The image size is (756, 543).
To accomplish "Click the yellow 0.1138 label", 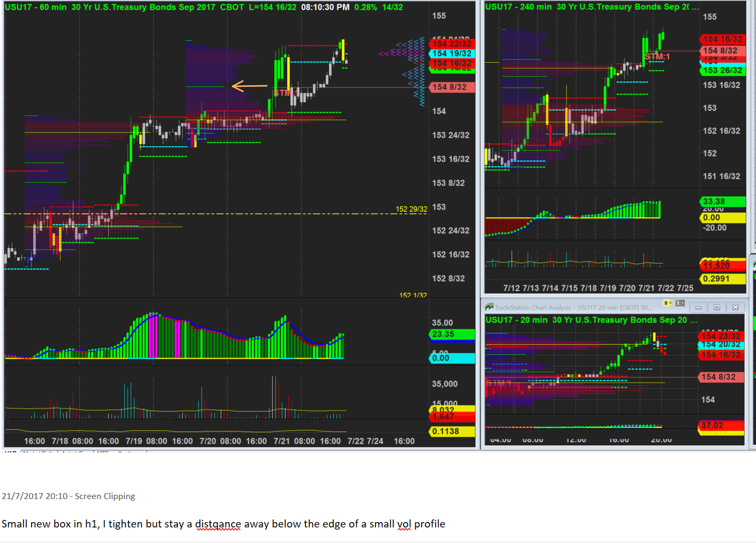I will [452, 432].
